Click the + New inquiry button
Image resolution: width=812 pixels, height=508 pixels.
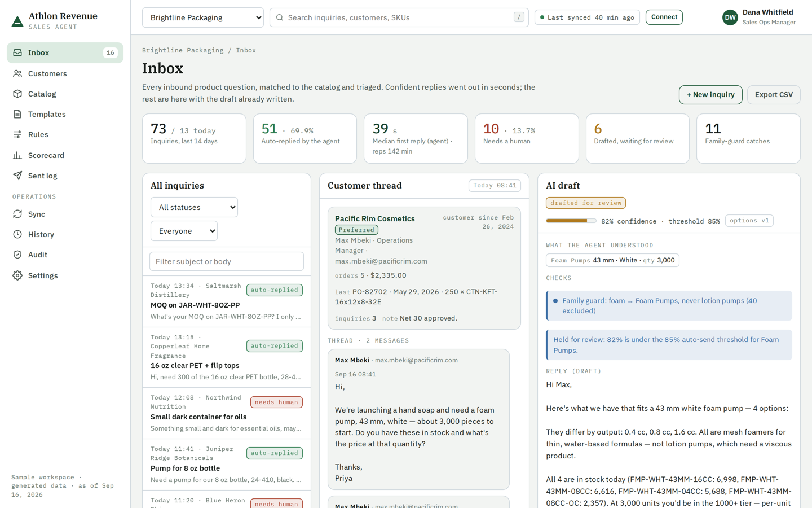pos(710,95)
